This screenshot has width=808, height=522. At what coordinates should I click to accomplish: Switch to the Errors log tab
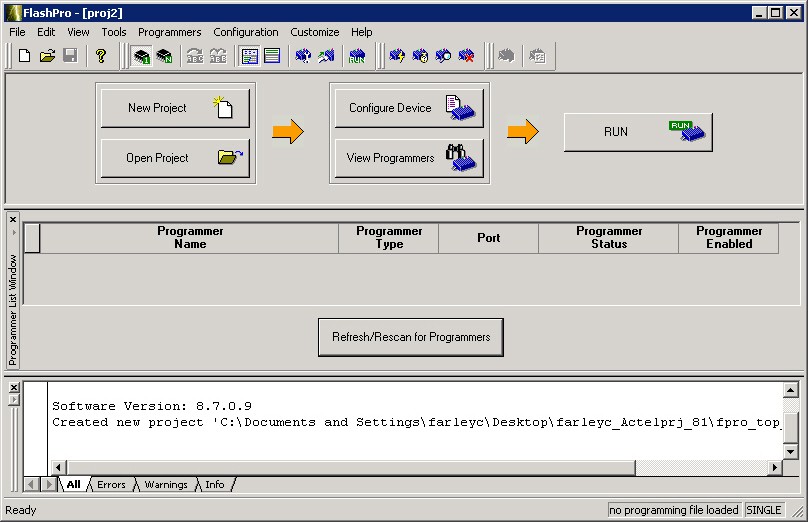point(111,484)
